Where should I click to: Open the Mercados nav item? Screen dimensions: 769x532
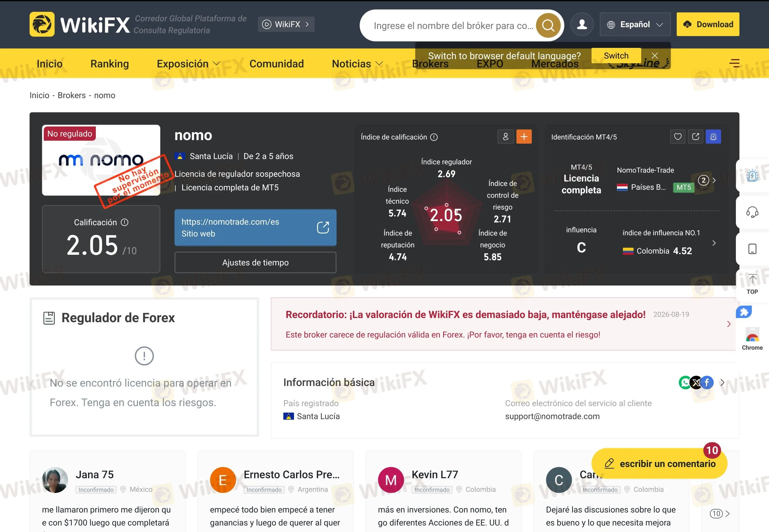tap(555, 64)
